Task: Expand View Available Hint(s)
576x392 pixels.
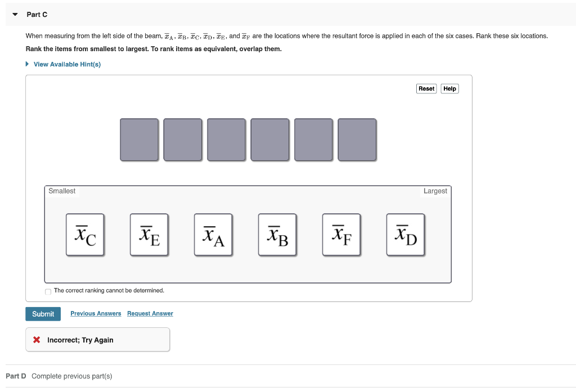Action: coord(62,64)
